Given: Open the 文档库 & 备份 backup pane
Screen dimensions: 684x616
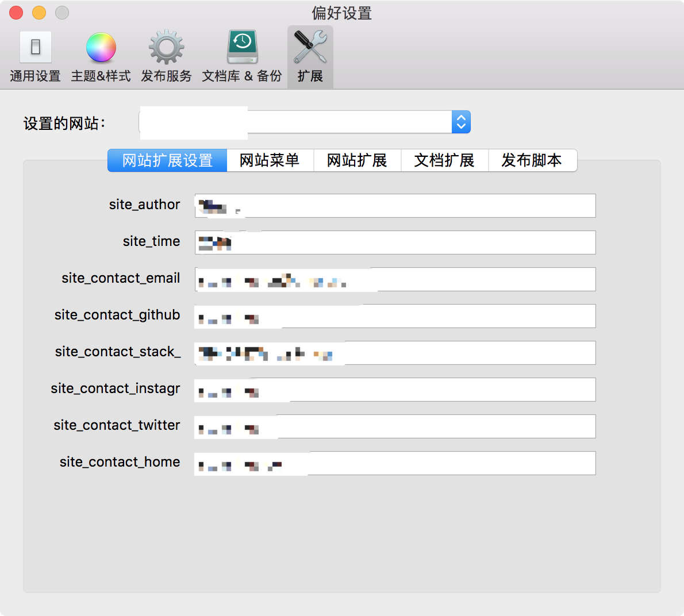Looking at the screenshot, I should tap(242, 56).
